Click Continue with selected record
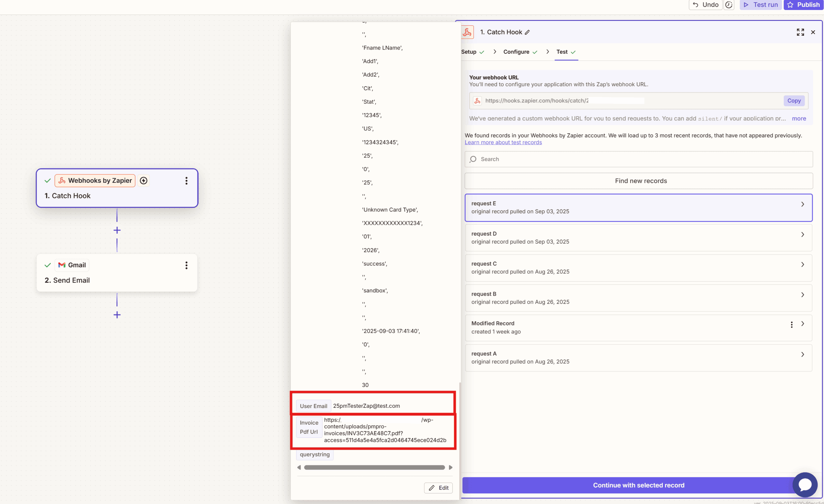824x504 pixels. pyautogui.click(x=638, y=485)
